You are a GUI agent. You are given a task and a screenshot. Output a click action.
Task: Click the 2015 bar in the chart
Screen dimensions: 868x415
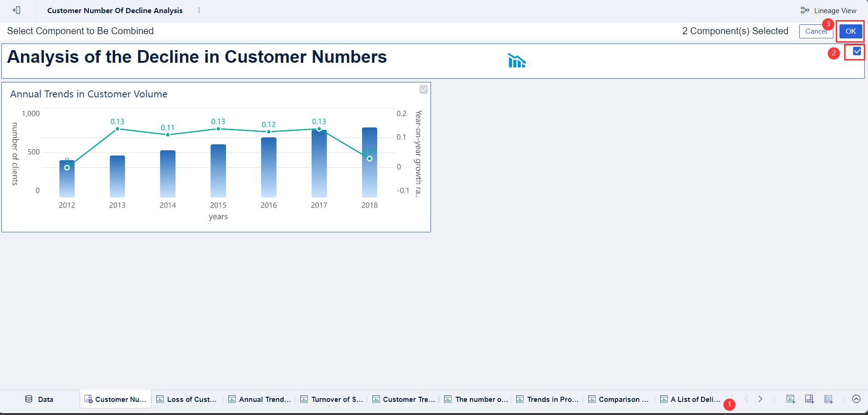(218, 170)
